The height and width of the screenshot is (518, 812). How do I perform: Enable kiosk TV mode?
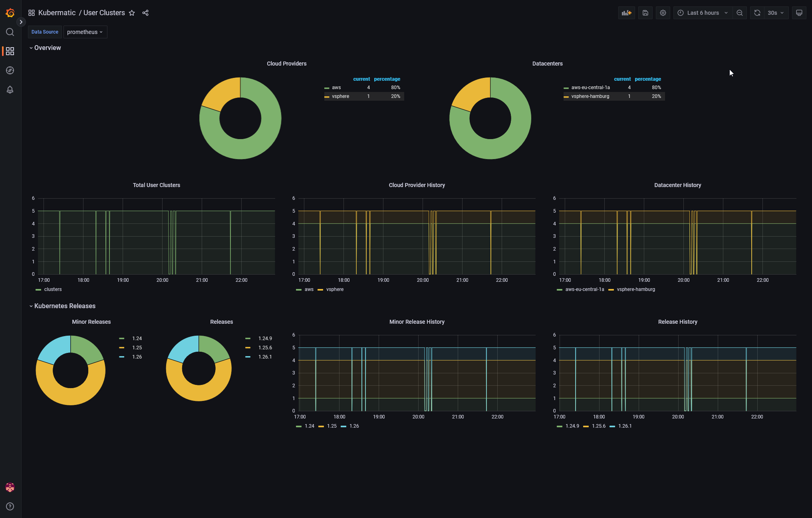pos(799,12)
